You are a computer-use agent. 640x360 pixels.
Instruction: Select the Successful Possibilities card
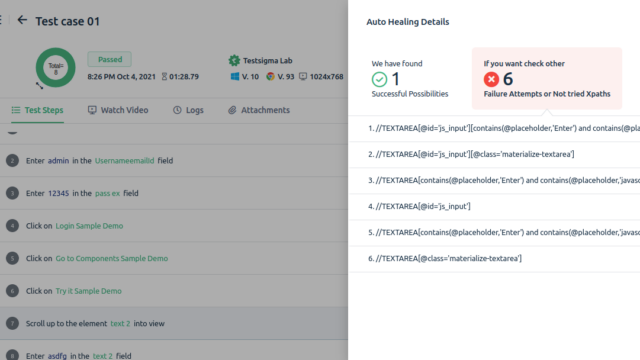click(410, 78)
